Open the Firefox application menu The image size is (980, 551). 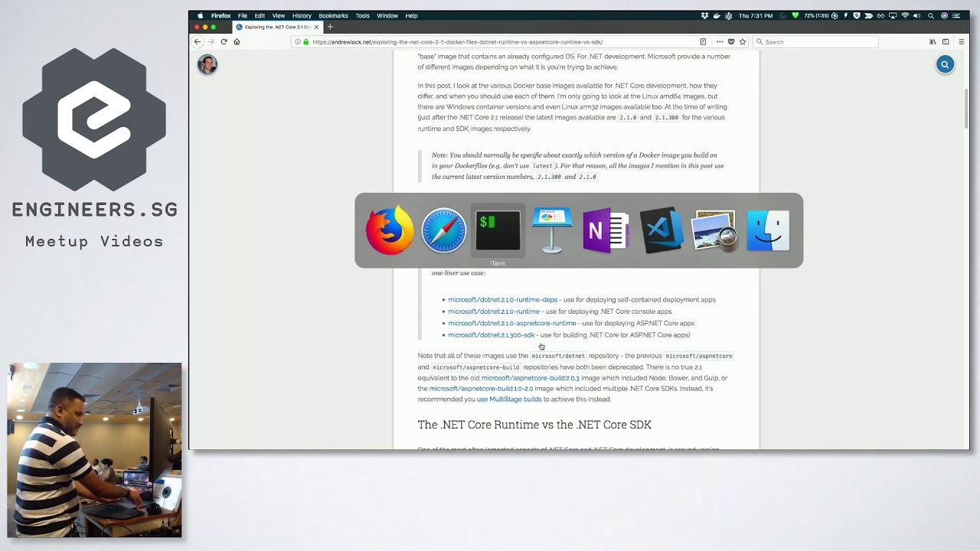(220, 15)
